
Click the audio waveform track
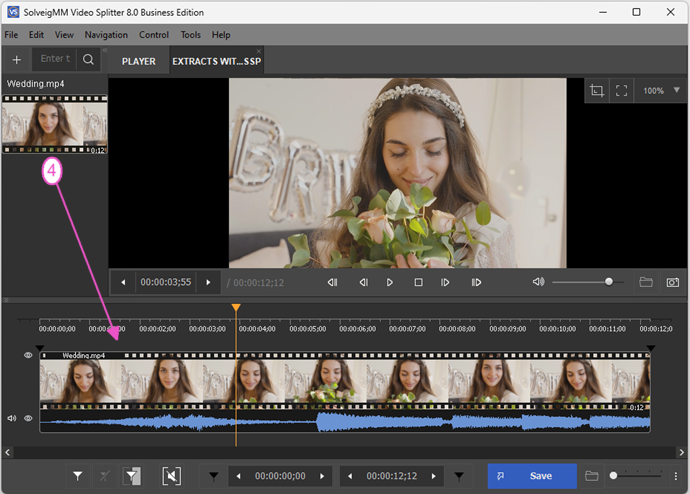(345, 422)
